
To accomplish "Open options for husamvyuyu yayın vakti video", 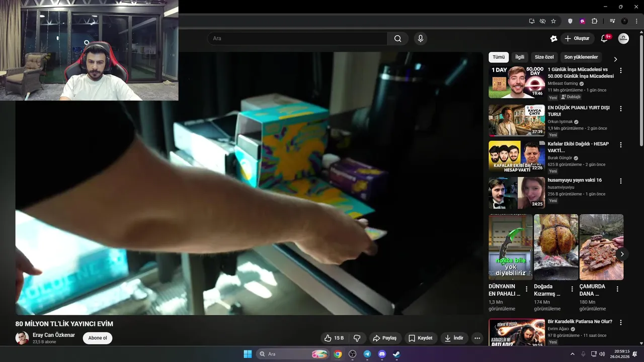I will point(620,181).
